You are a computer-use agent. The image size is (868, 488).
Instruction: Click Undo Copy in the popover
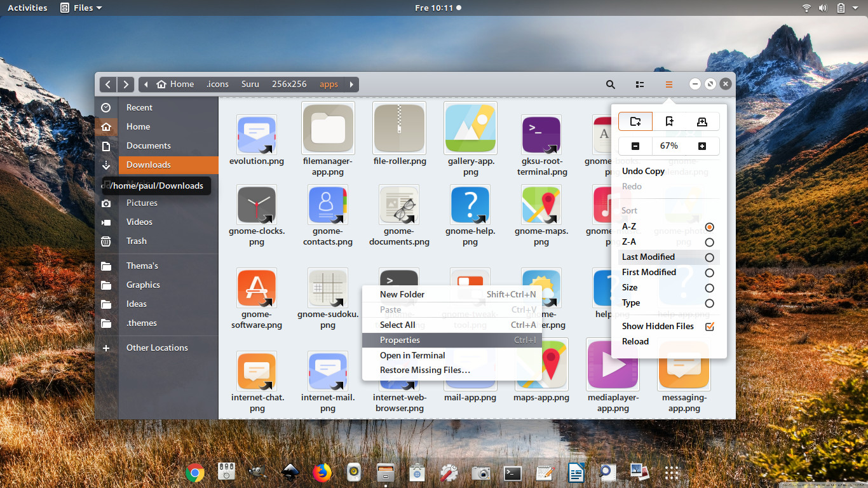tap(668, 171)
